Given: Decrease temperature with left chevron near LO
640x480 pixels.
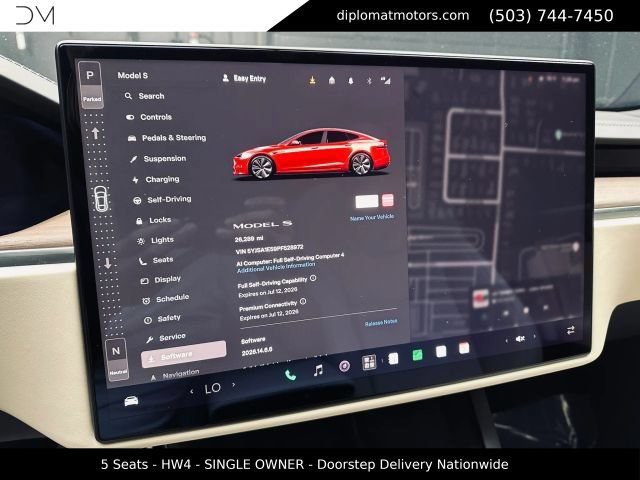Looking at the screenshot, I should (x=191, y=391).
